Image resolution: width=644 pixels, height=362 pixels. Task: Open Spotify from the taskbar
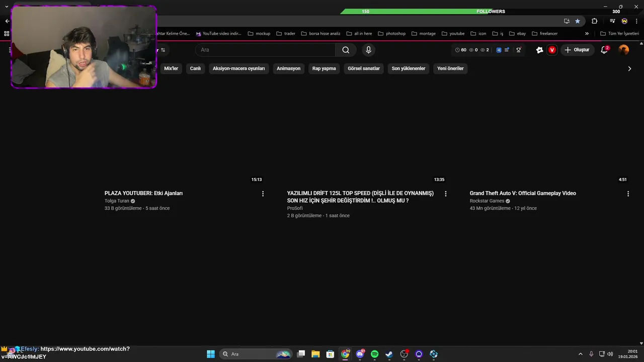[x=374, y=354]
